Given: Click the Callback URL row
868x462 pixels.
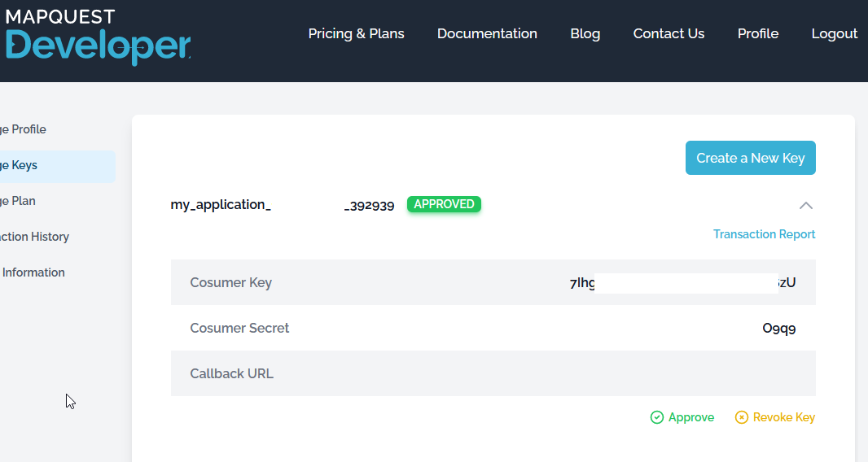Looking at the screenshot, I should point(493,373).
